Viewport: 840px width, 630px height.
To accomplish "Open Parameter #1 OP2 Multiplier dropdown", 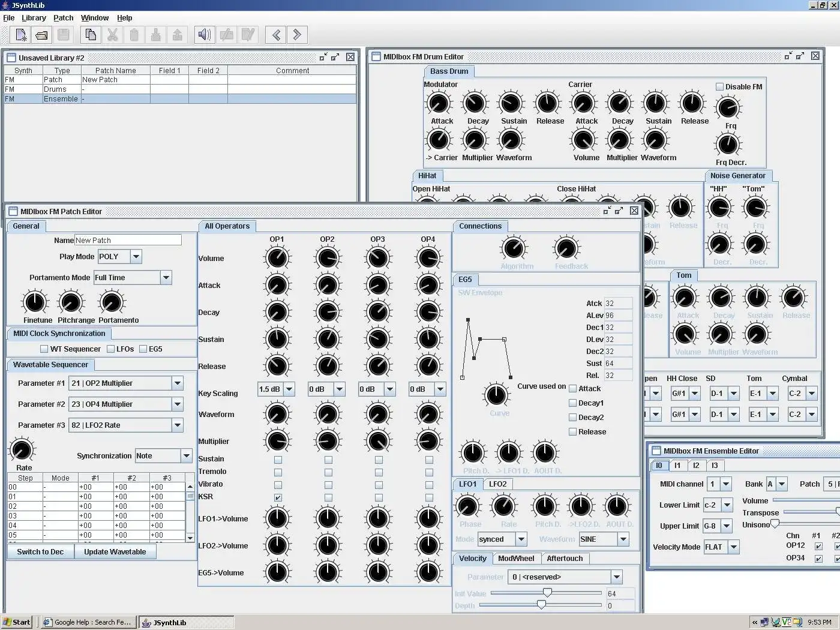I will click(178, 383).
